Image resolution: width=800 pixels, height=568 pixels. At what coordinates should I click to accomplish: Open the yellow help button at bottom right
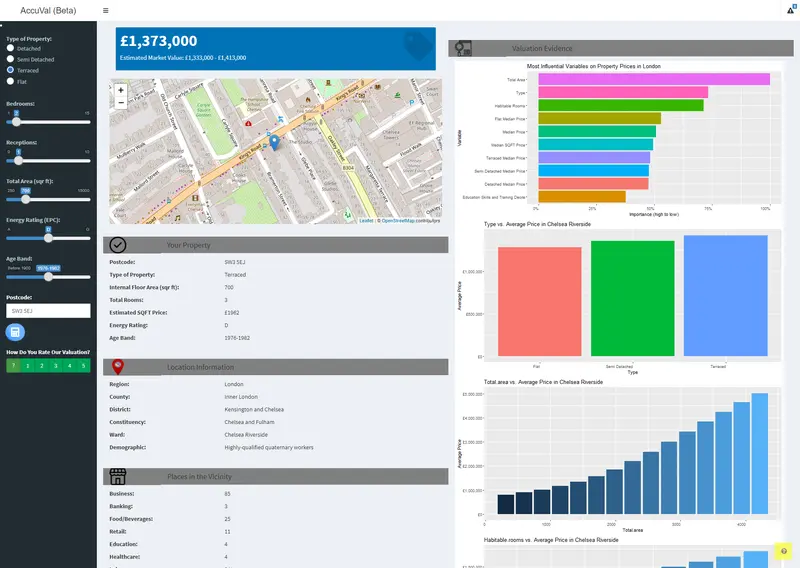point(784,551)
